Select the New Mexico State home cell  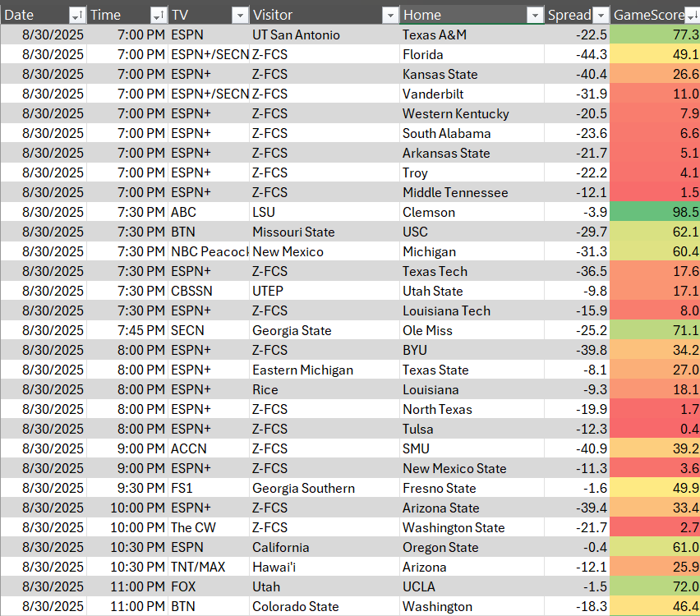tap(472, 468)
